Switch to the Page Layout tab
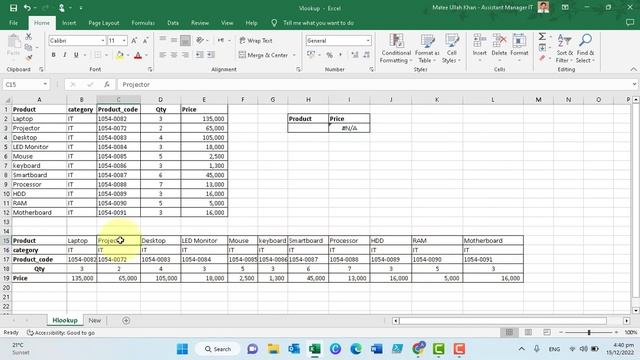This screenshot has width=640, height=360. coord(104,23)
